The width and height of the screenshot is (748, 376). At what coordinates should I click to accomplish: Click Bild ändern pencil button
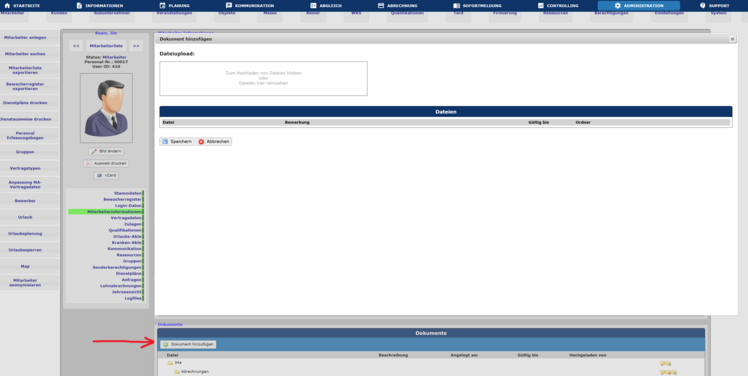[106, 151]
